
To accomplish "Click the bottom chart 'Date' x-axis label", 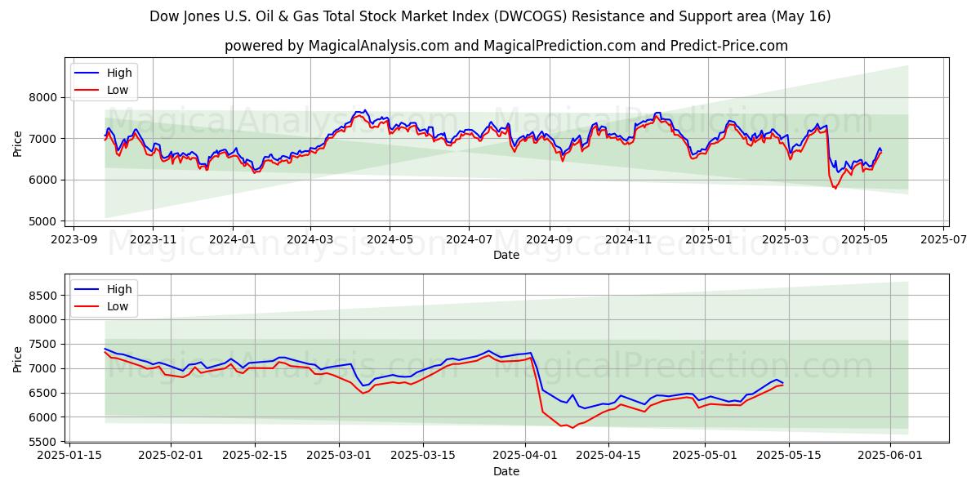I will click(506, 472).
